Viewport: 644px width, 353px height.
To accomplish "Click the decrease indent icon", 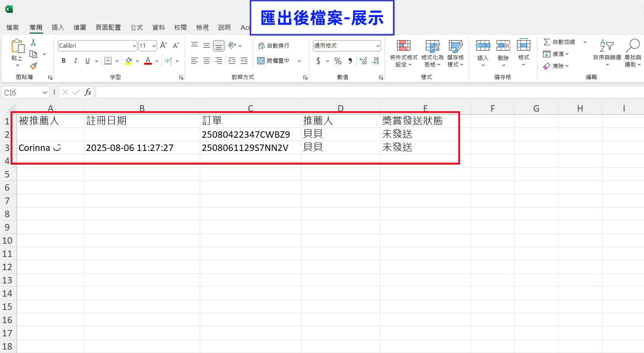I will pos(232,61).
